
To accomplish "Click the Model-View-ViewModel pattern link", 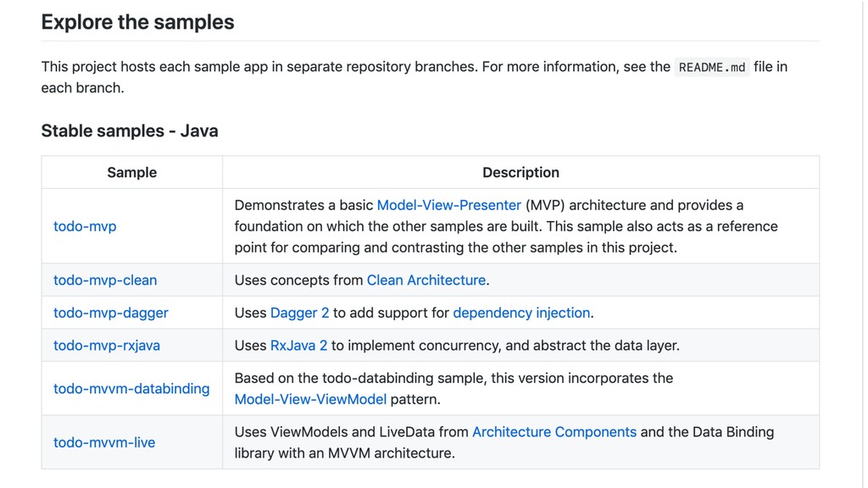I will (x=310, y=399).
